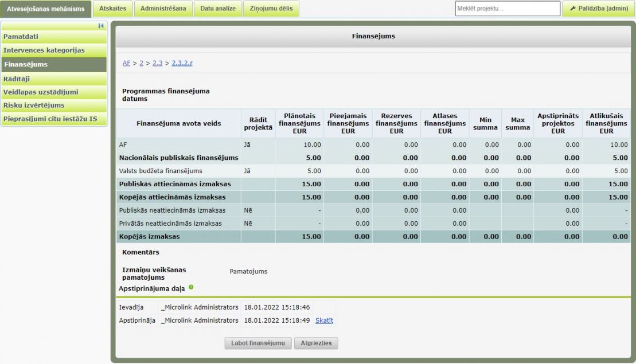The height and width of the screenshot is (364, 636).
Task: Open the Administrēšana tab
Action: coord(163,9)
